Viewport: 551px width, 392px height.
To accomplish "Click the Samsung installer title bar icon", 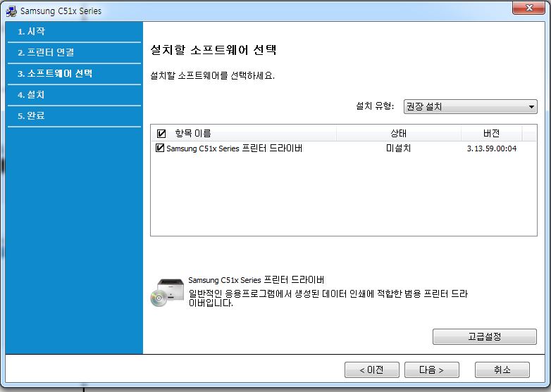I will (11, 11).
